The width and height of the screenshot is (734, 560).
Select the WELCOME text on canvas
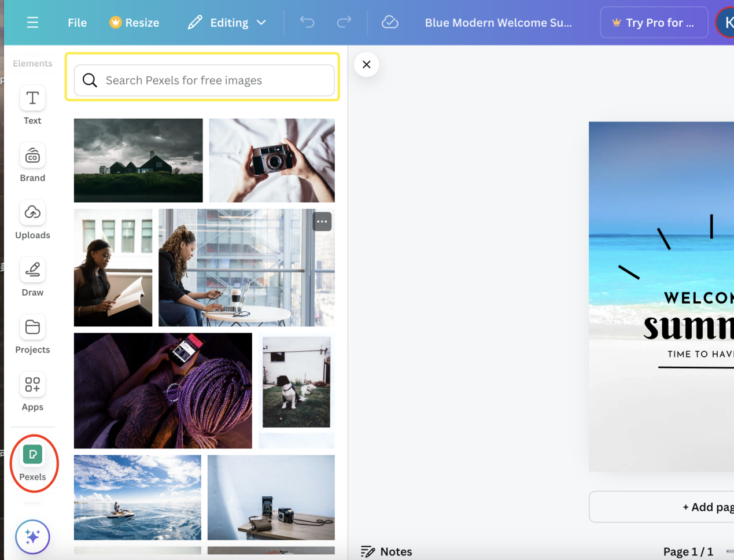point(699,298)
